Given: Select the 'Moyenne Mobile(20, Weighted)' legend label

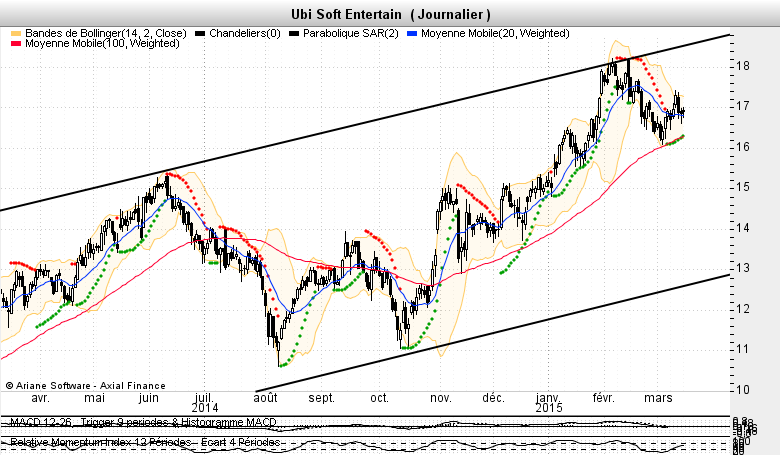Looking at the screenshot, I should click(495, 33).
